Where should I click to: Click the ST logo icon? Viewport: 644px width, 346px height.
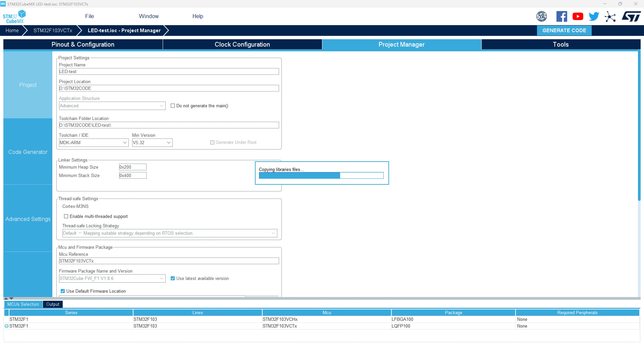tap(631, 16)
